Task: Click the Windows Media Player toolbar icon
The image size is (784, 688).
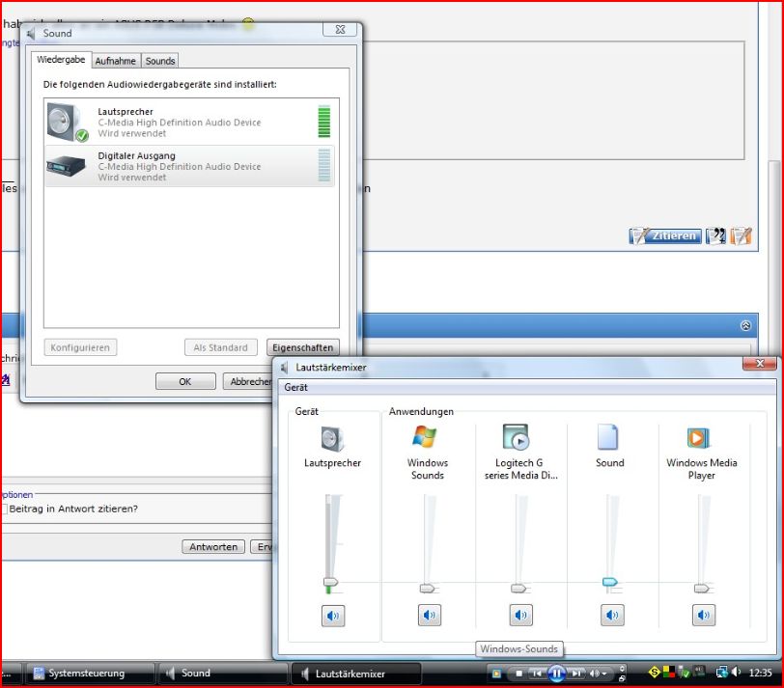Action: 496,674
